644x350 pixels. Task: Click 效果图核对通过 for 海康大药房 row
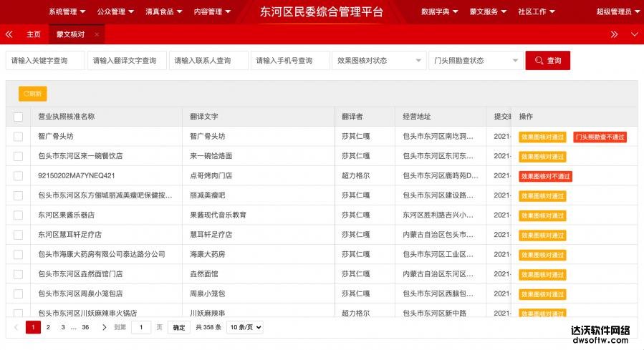(542, 256)
